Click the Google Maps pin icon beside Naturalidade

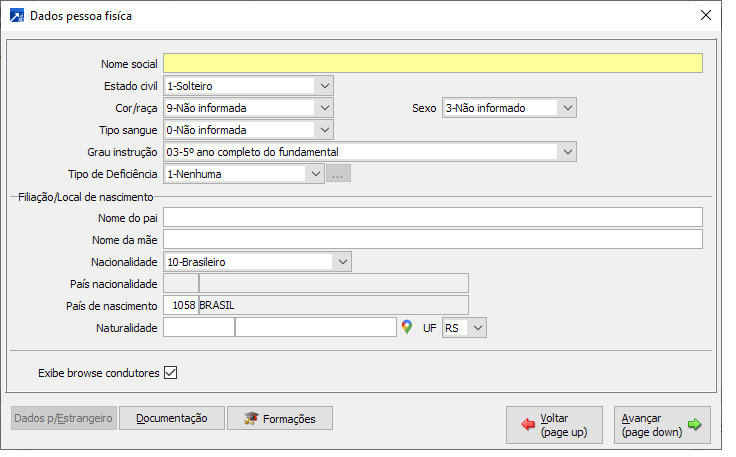coord(406,327)
